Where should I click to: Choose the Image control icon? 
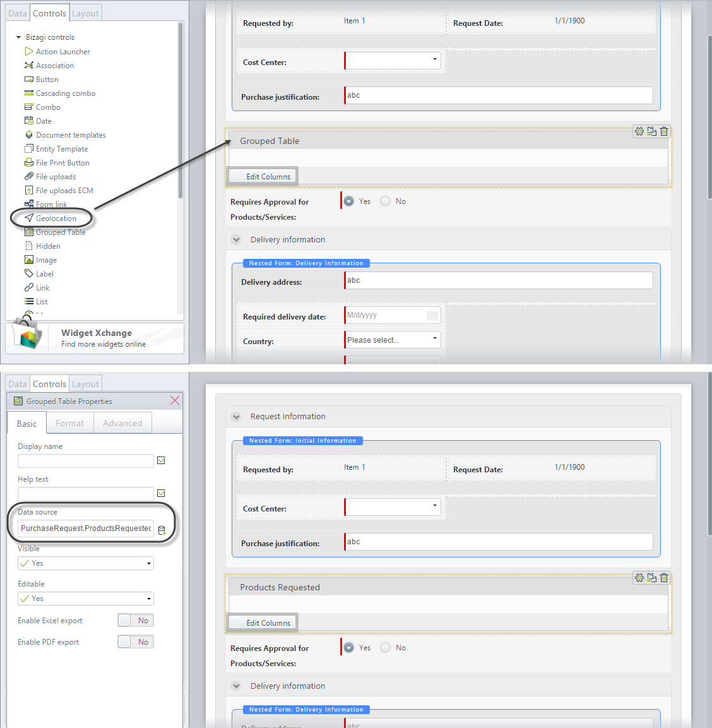click(29, 260)
